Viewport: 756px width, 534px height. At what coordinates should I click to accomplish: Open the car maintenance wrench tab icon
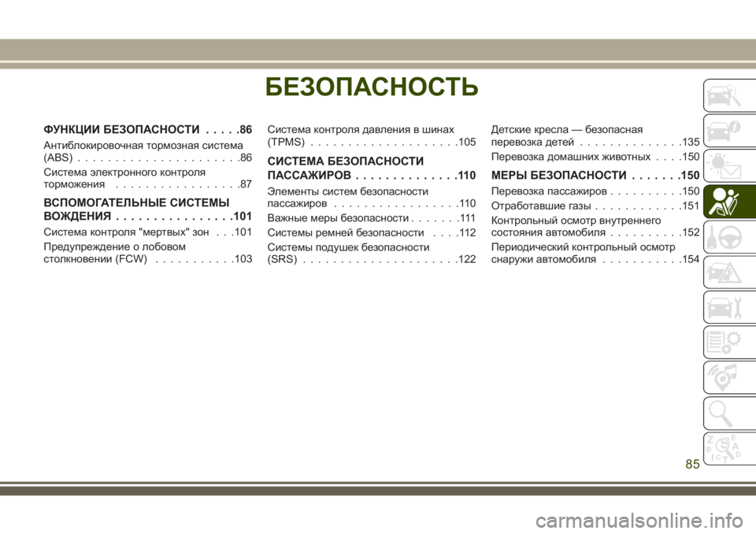[x=729, y=307]
